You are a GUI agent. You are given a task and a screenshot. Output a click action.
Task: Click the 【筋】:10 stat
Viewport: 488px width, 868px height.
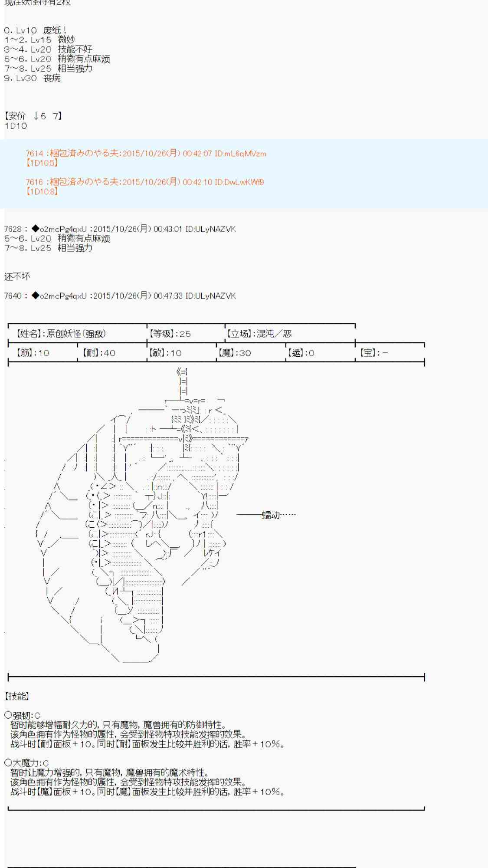33,353
